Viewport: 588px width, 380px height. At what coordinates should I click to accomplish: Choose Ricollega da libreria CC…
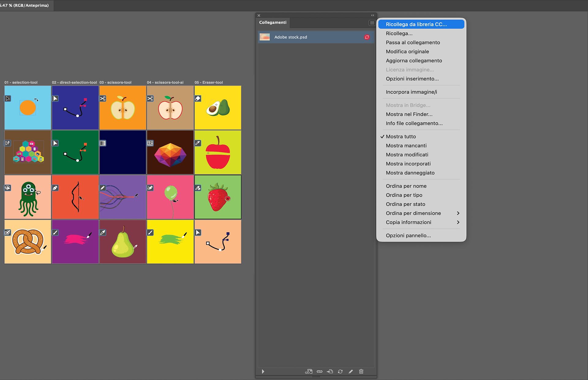click(x=421, y=24)
